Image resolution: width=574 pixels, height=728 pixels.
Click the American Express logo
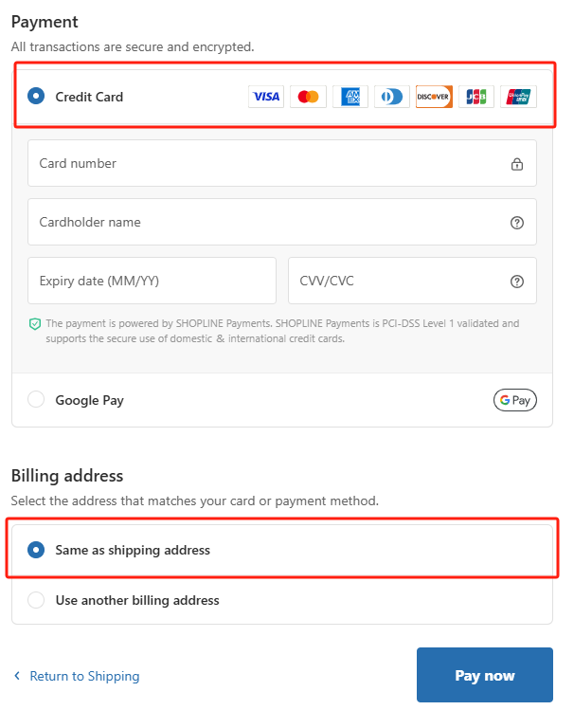tap(350, 97)
